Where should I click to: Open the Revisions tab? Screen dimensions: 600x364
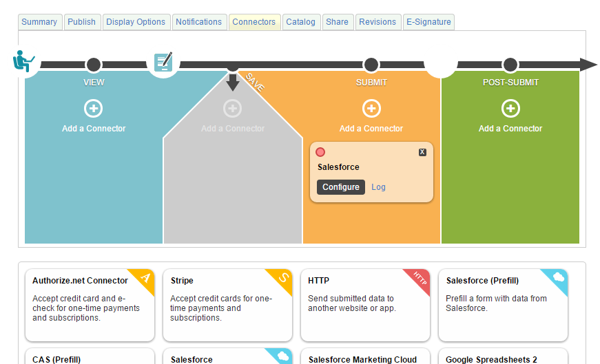click(x=377, y=22)
